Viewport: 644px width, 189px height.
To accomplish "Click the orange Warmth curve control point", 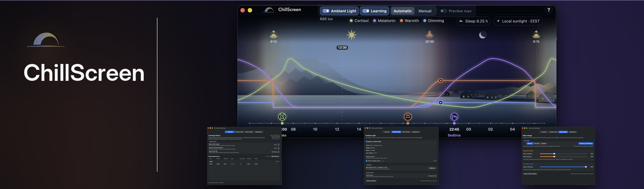I will click(x=441, y=81).
